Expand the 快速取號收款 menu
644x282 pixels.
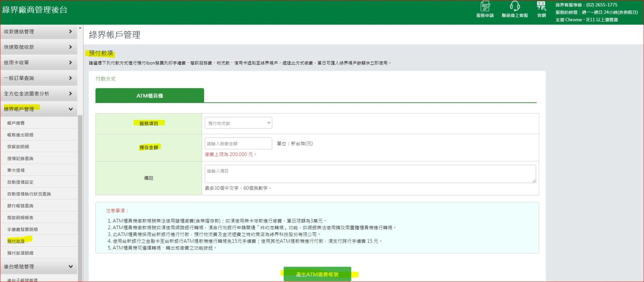pyautogui.click(x=39, y=47)
